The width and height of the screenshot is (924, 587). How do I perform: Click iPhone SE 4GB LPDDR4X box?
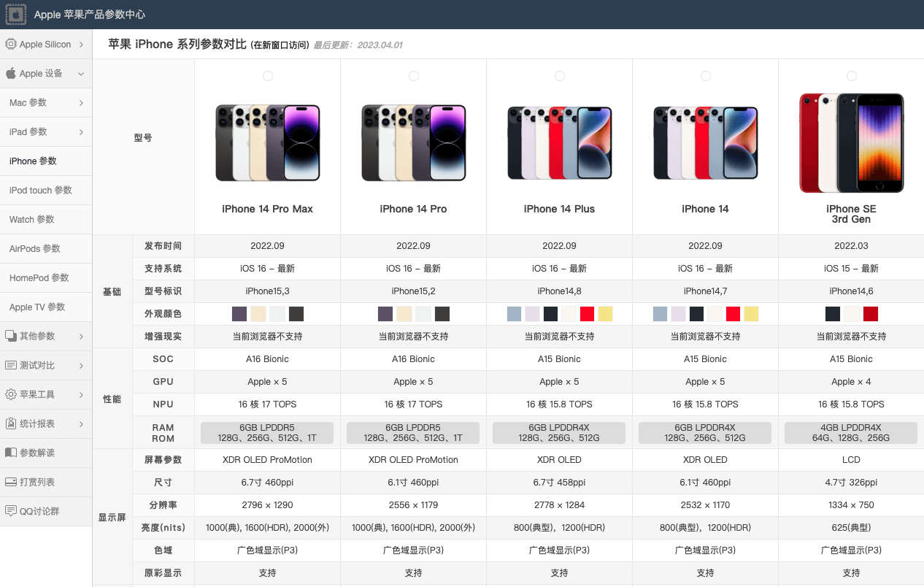851,432
